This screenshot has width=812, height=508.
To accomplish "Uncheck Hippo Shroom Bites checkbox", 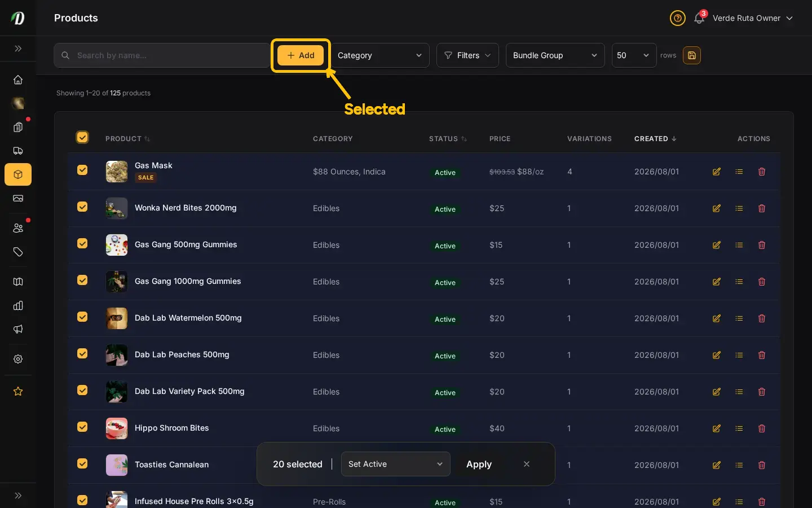I will 82,427.
